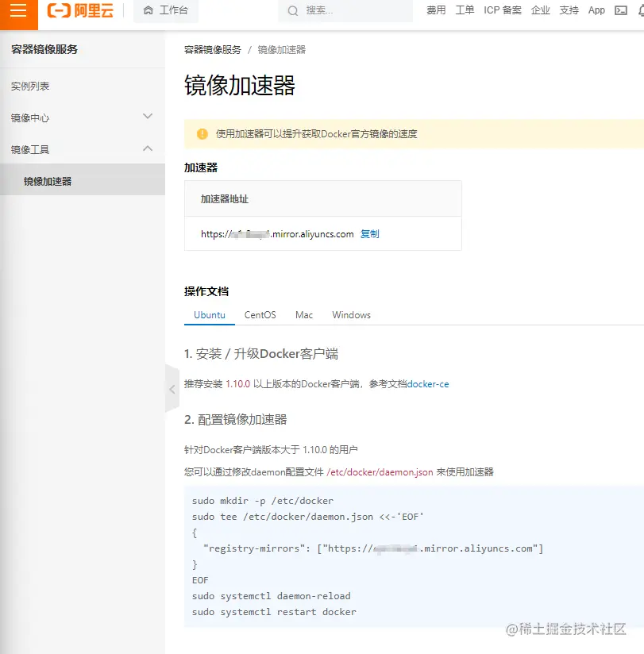This screenshot has width=644, height=654.
Task: Open the 支持 menu
Action: pyautogui.click(x=569, y=10)
